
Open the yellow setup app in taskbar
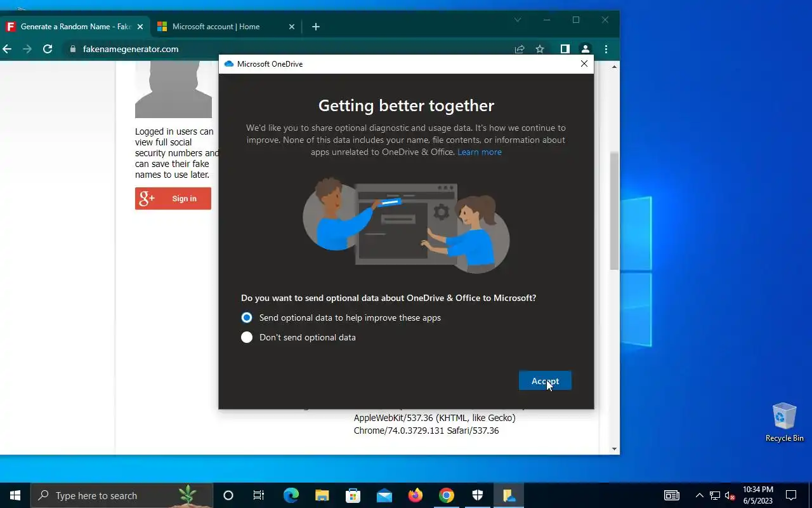[509, 495]
